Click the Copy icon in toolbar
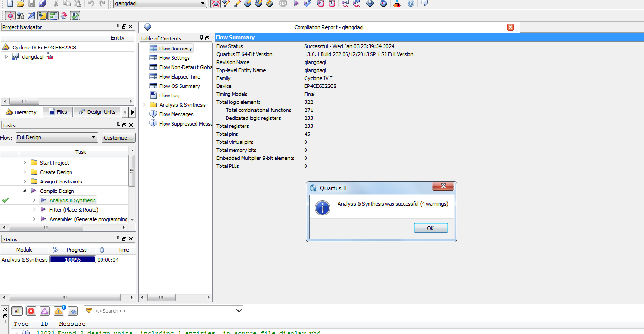 click(67, 3)
